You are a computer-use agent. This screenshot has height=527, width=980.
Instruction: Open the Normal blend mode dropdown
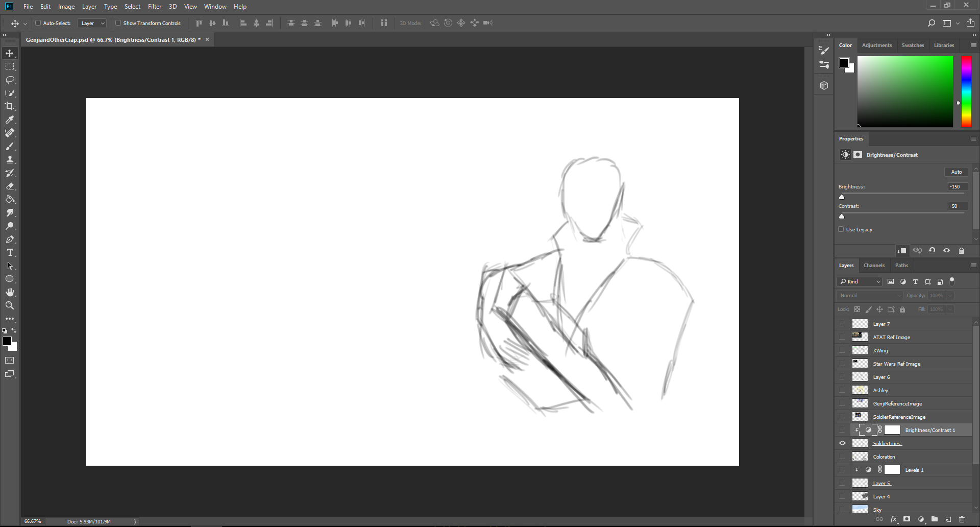pyautogui.click(x=870, y=295)
